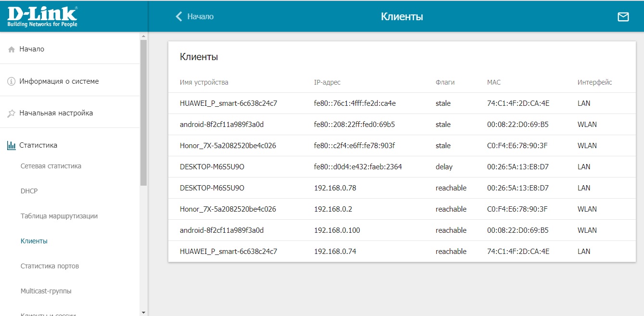The width and height of the screenshot is (644, 316).
Task: Select MAC address 74:C1:4F:2D:CA:4E in first row
Action: tap(518, 103)
